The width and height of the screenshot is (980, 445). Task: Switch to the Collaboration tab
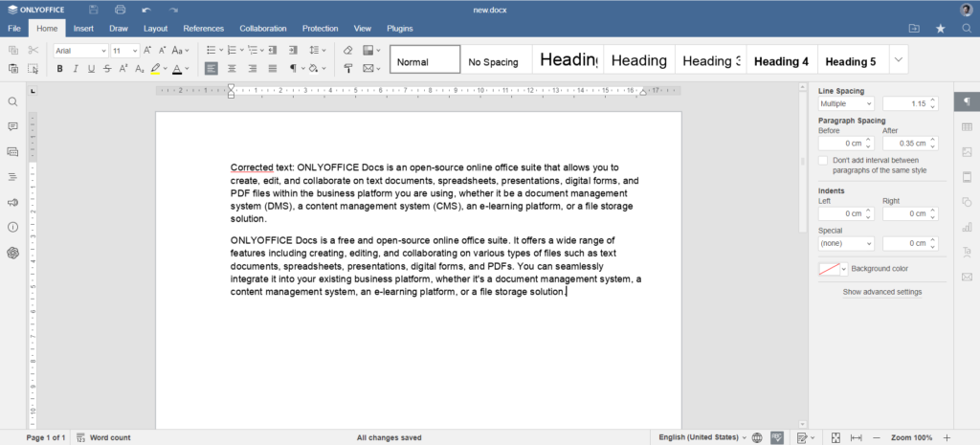click(263, 28)
